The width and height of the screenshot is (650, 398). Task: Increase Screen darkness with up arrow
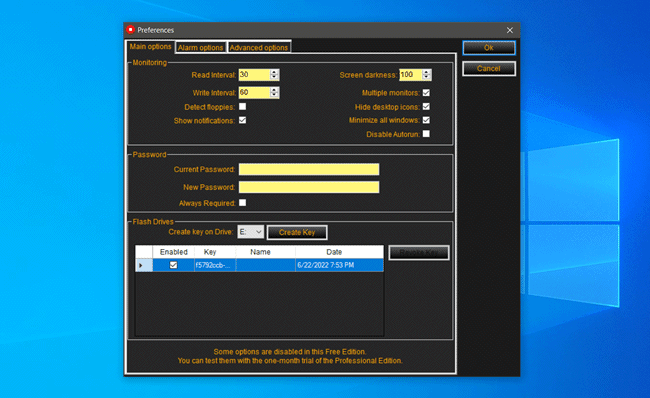(427, 72)
